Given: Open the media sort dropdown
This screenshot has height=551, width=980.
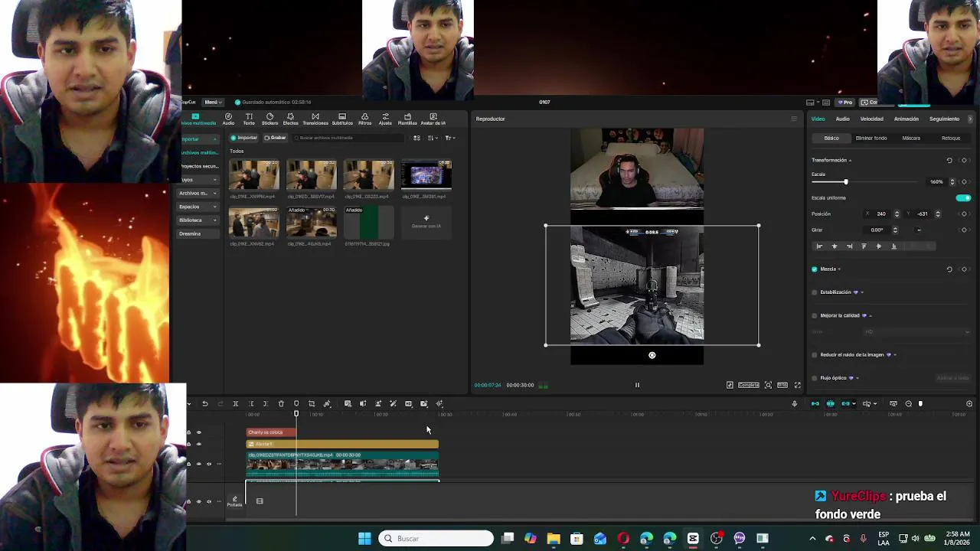Looking at the screenshot, I should pyautogui.click(x=433, y=138).
